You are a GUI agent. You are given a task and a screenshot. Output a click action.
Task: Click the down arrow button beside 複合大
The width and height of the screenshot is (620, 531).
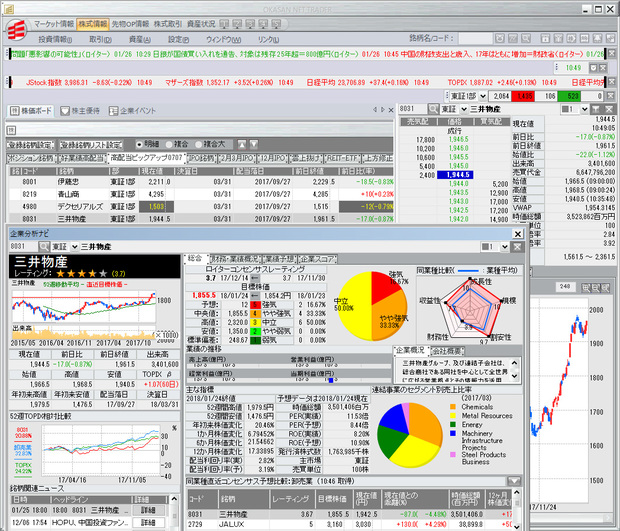(254, 145)
